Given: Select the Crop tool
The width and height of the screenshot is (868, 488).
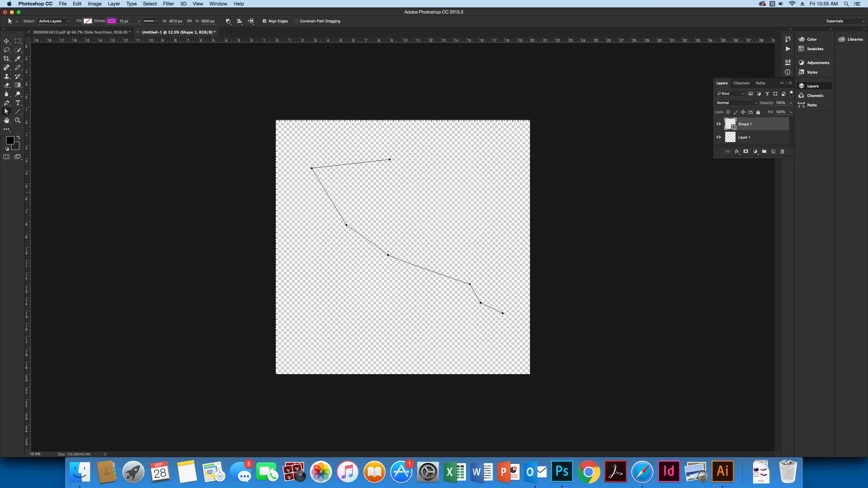Looking at the screenshot, I should pos(6,59).
